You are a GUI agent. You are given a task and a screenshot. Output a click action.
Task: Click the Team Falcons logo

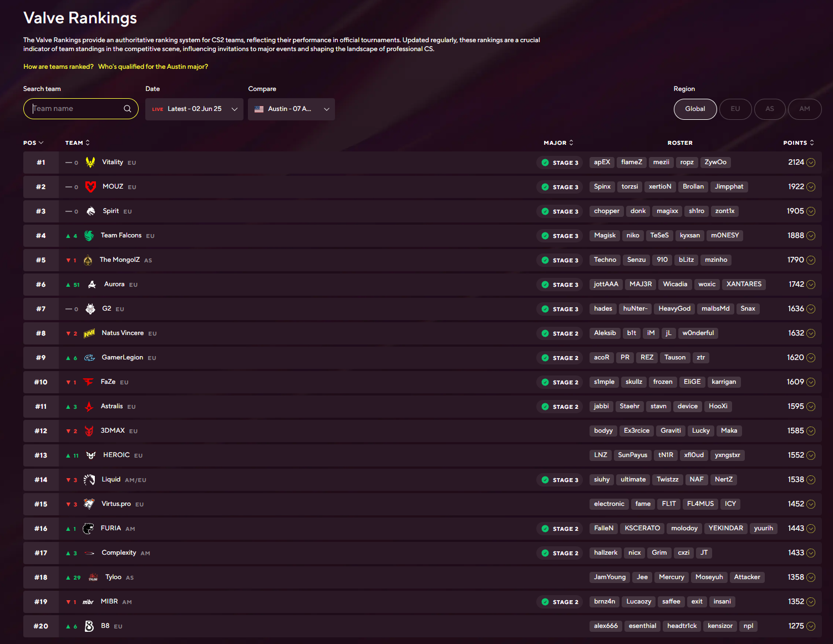[x=89, y=236]
